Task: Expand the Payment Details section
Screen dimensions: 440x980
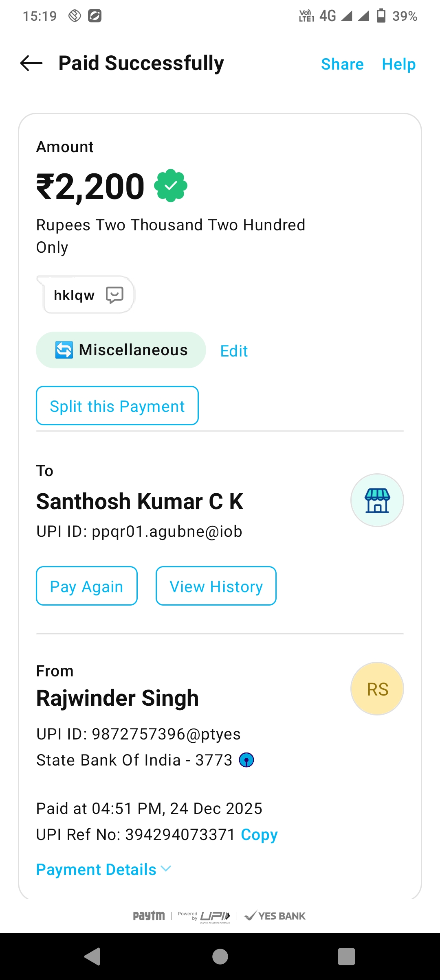Action: tap(104, 870)
